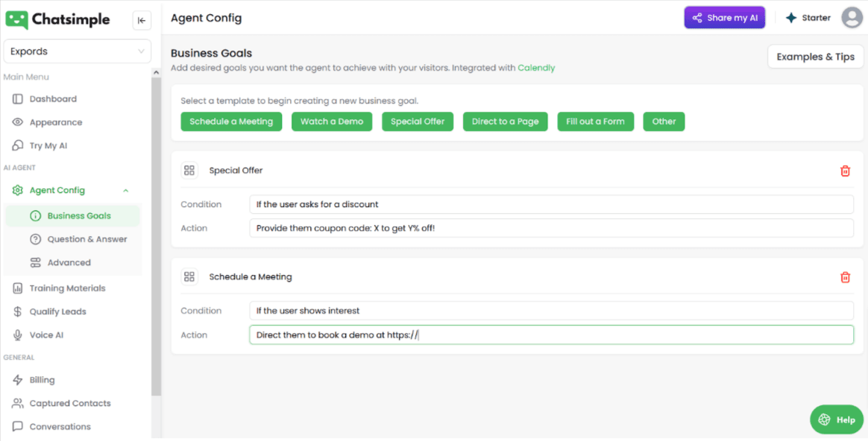Open the Exports workspace dropdown
Screen dimensions: 868x441
[77, 51]
